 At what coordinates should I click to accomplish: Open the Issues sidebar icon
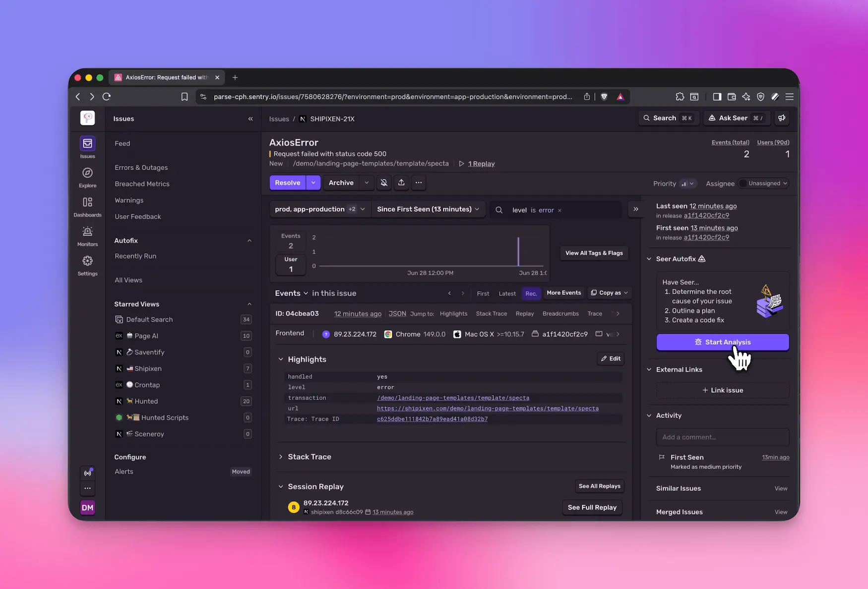point(87,144)
